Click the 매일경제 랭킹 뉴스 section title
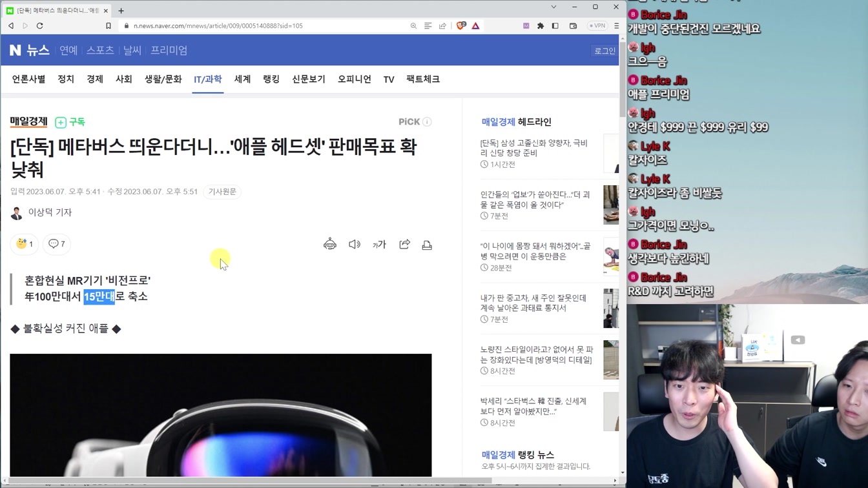868x488 pixels. [x=518, y=455]
